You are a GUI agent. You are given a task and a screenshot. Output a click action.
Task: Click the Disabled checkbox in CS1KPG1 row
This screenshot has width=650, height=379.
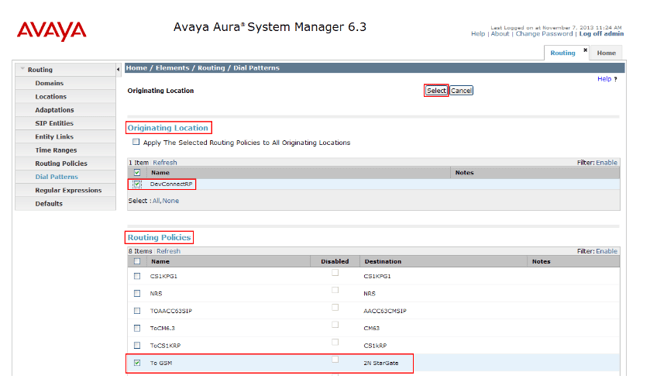(335, 273)
